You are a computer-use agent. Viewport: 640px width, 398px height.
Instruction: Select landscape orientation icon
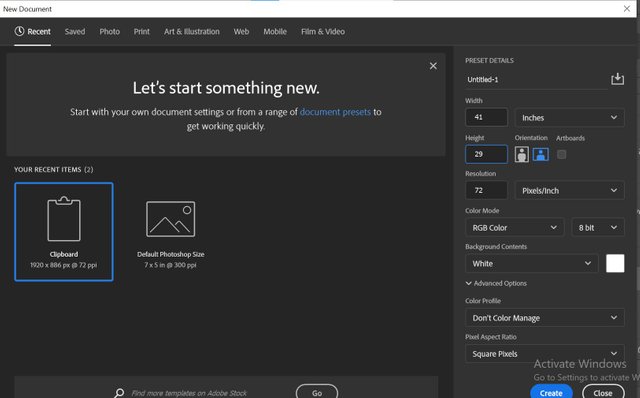point(540,154)
